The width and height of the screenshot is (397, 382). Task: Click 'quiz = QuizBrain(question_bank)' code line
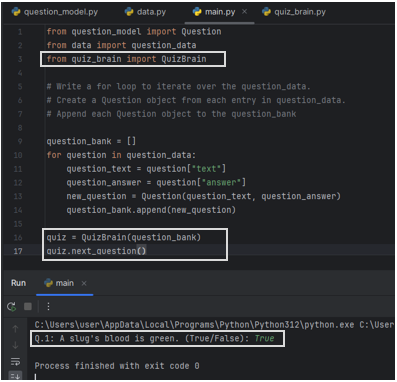coord(124,237)
